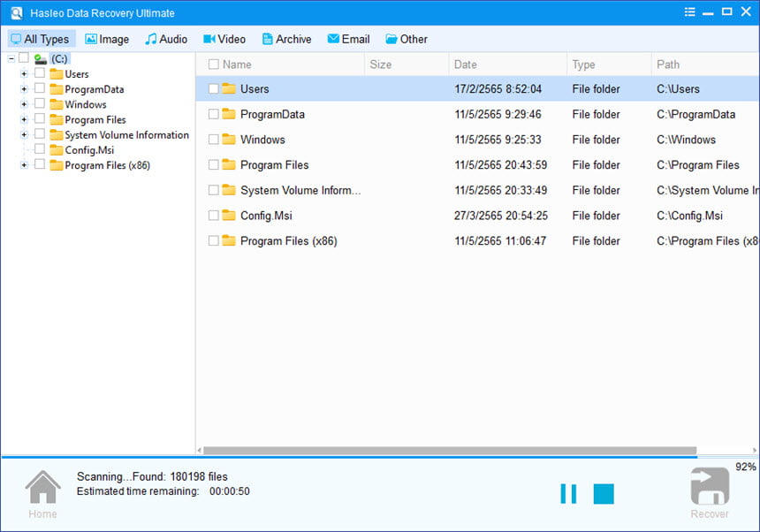The width and height of the screenshot is (760, 532).
Task: Click path C:\Windows cell
Action: click(x=686, y=140)
